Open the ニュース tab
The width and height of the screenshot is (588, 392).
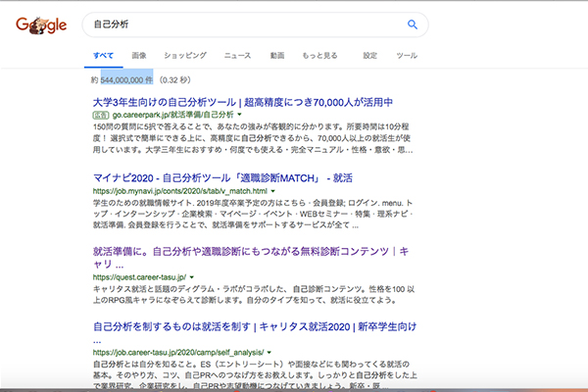[x=237, y=56]
